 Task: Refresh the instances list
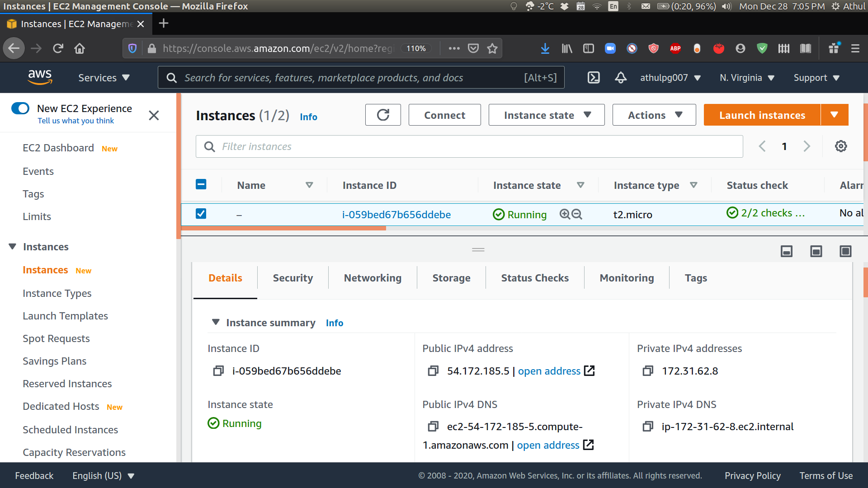(383, 115)
